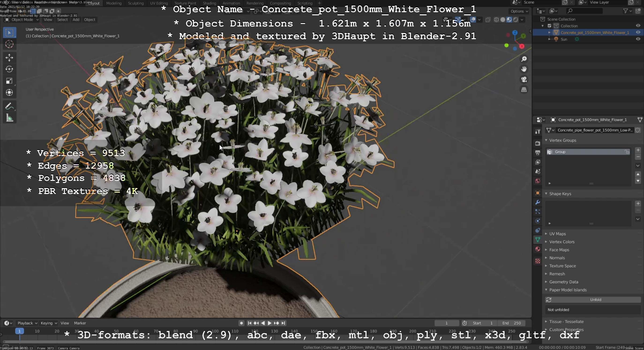Select the Select Box tool

10,33
